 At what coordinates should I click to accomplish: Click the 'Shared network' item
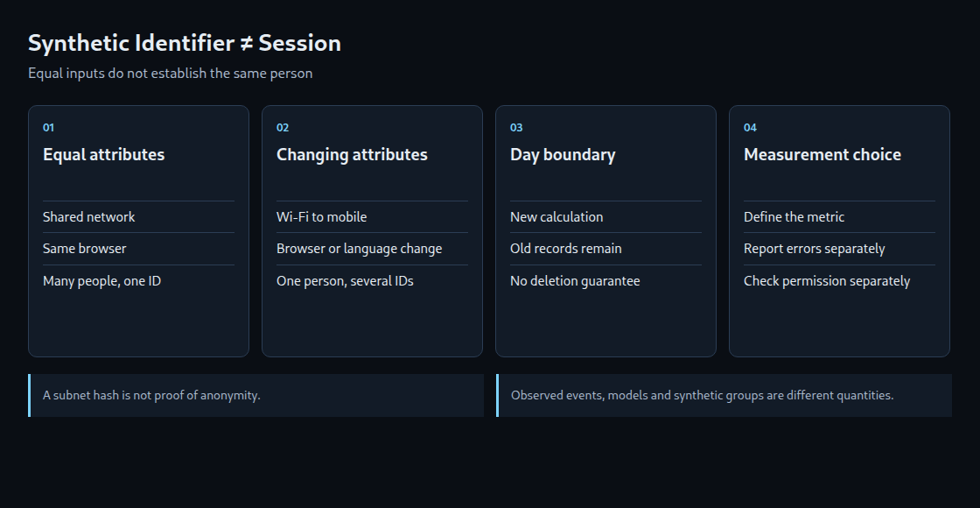[x=139, y=217]
